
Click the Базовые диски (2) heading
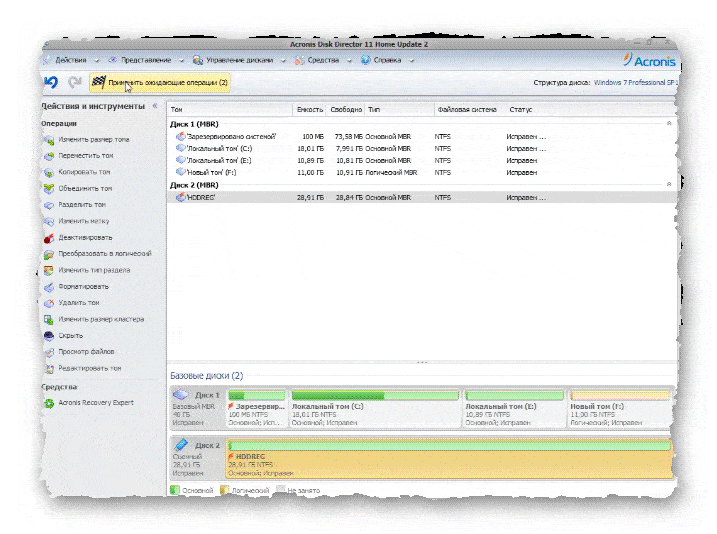207,376
